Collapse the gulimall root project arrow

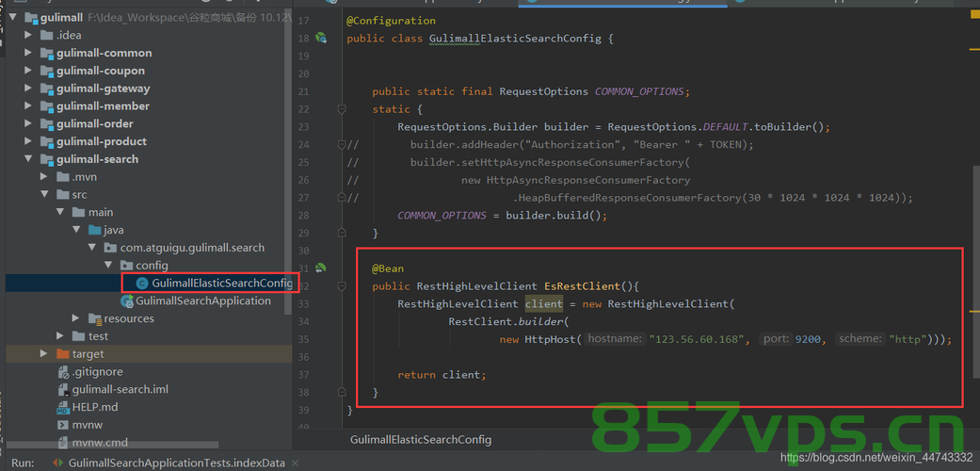[x=12, y=18]
